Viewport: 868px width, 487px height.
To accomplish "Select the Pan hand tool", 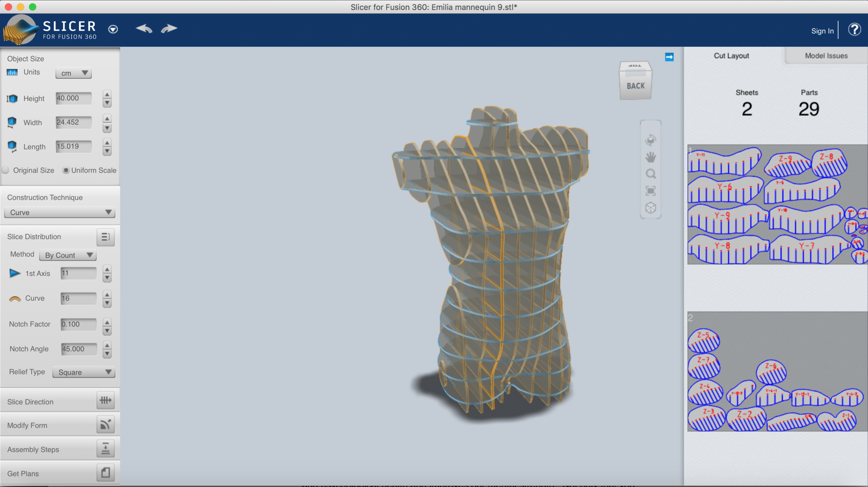I will [650, 157].
